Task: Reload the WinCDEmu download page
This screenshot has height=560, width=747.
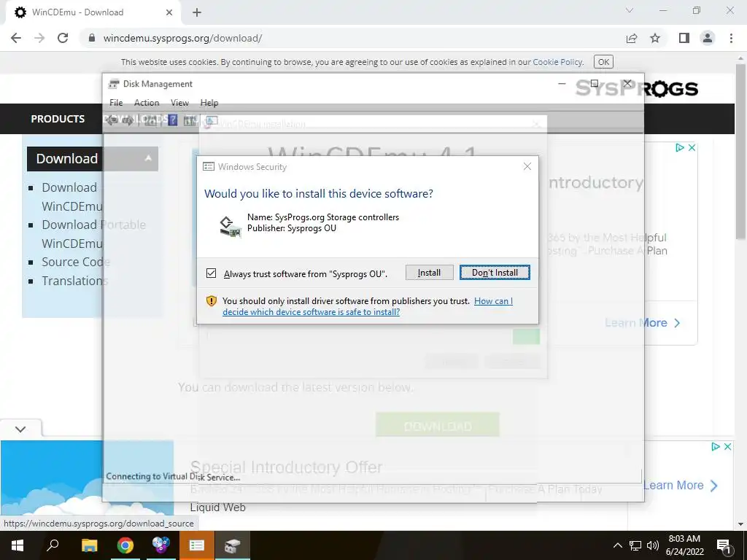Action: pos(63,38)
